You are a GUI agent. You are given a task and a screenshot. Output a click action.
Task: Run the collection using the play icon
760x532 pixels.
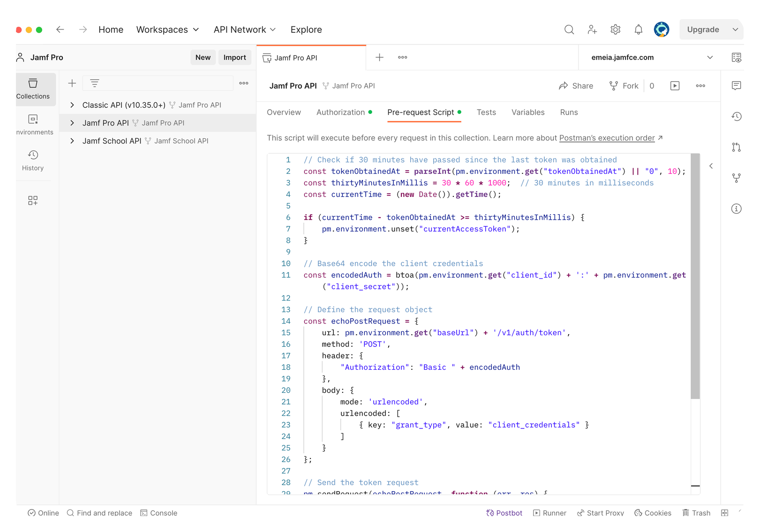(675, 86)
